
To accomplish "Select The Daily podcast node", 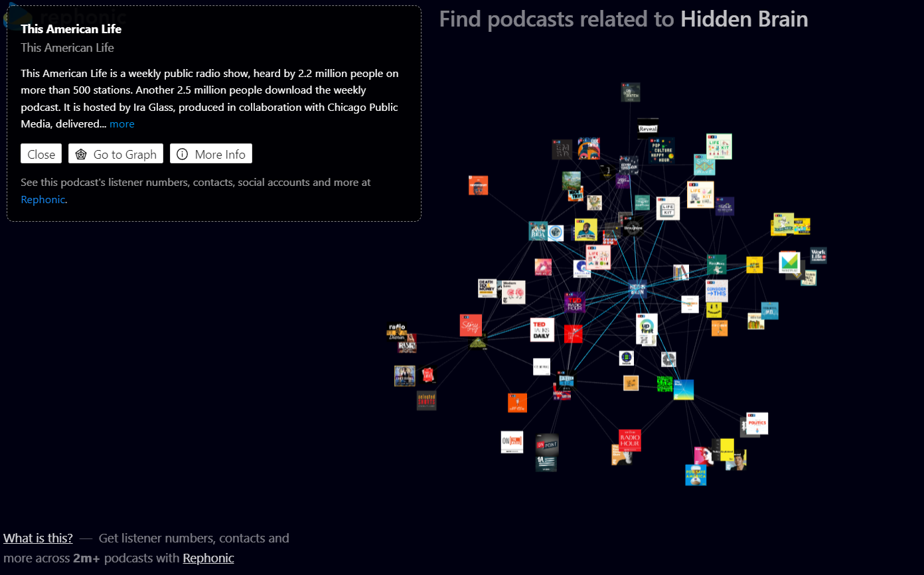I will pyautogui.click(x=684, y=390).
